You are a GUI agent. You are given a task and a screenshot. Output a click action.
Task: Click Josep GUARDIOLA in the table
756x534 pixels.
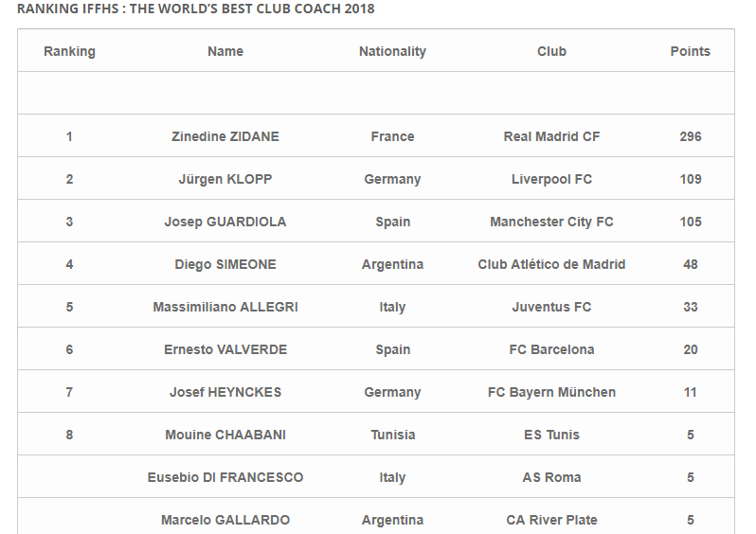click(x=225, y=222)
